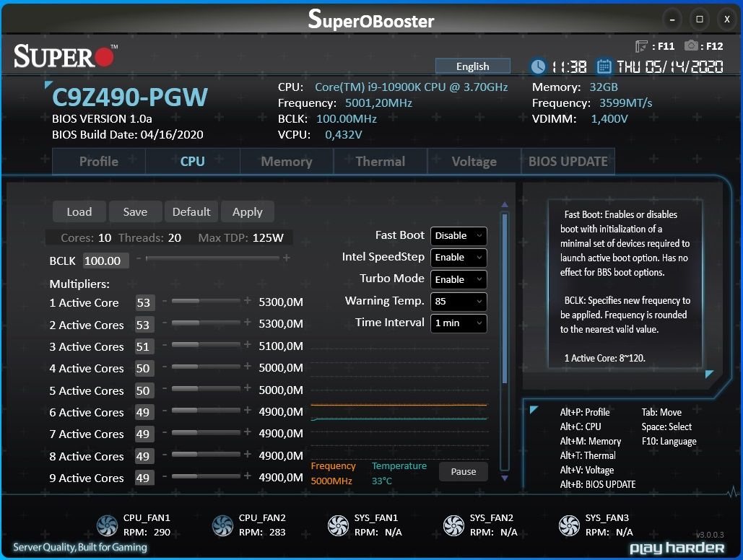Decrease the 1 Active Core multiplier with minus
743x560 pixels.
point(165,302)
